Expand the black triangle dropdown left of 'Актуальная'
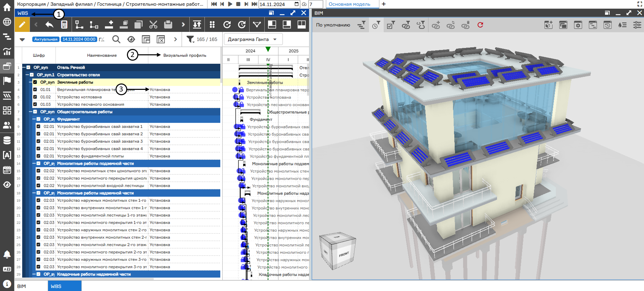This screenshot has width=644, height=291. click(x=22, y=39)
